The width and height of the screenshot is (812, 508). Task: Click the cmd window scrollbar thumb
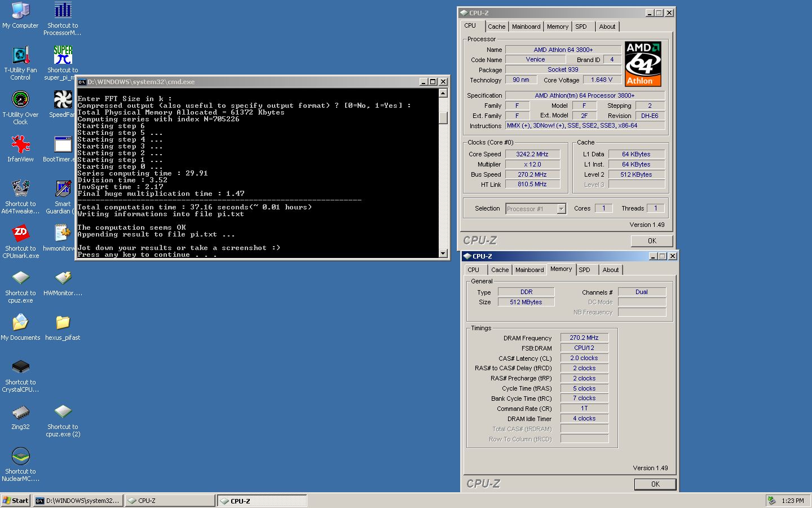pyautogui.click(x=443, y=117)
